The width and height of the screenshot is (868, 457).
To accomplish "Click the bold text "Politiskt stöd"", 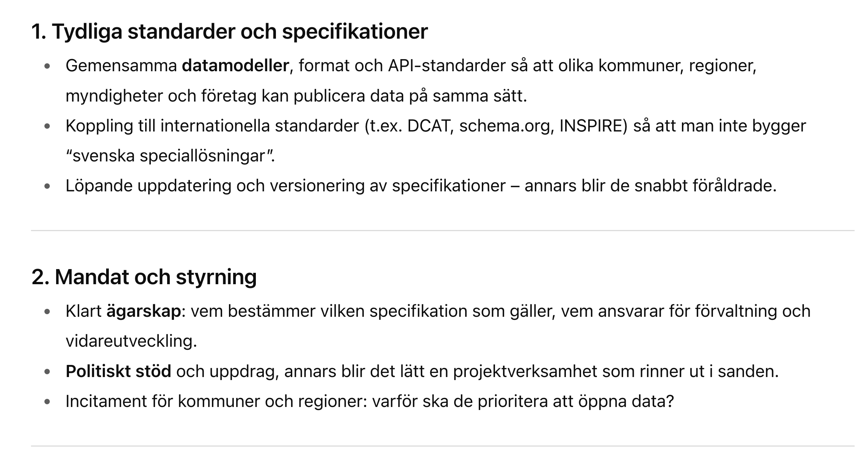I will pos(118,371).
